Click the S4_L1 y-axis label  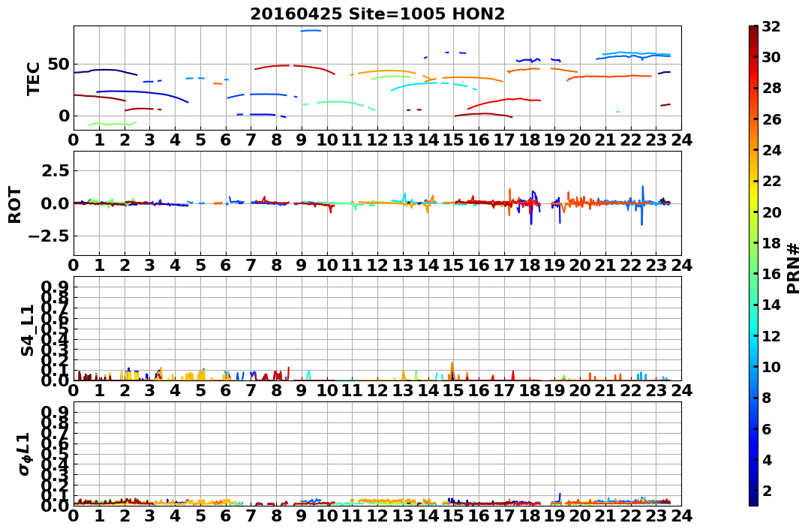27,330
